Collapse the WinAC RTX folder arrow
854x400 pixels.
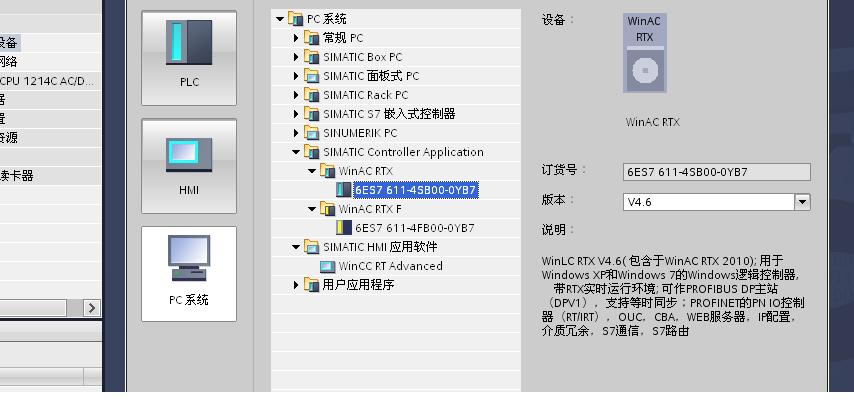(x=312, y=171)
